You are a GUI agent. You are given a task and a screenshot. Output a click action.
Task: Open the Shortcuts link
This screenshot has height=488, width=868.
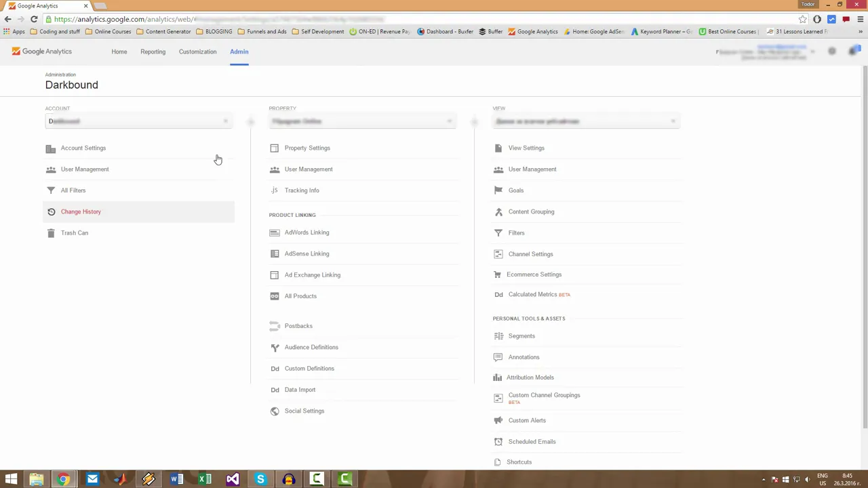[519, 462]
